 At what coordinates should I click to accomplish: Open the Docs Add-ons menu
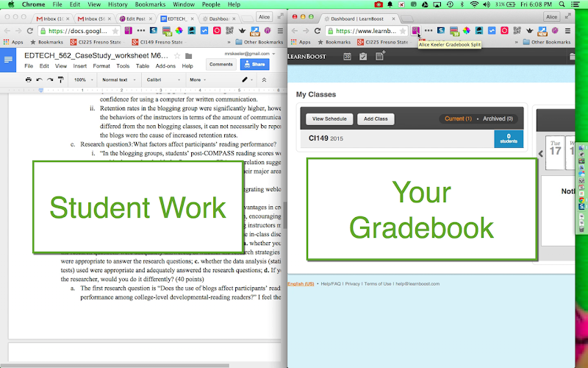click(x=165, y=66)
